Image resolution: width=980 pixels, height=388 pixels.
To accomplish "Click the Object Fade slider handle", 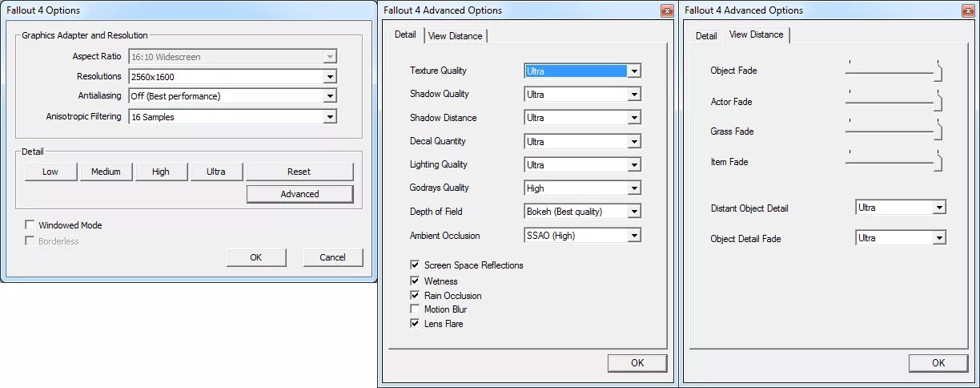I will coord(938,72).
